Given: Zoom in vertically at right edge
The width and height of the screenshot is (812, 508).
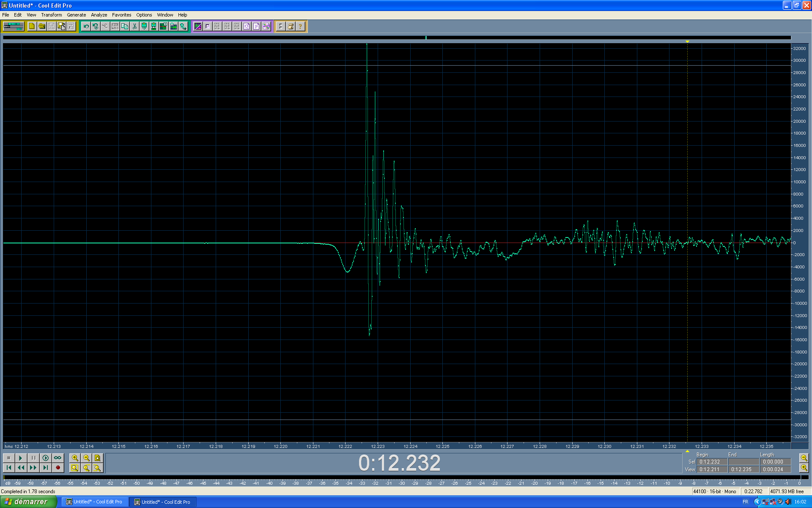Looking at the screenshot, I should 804,467.
